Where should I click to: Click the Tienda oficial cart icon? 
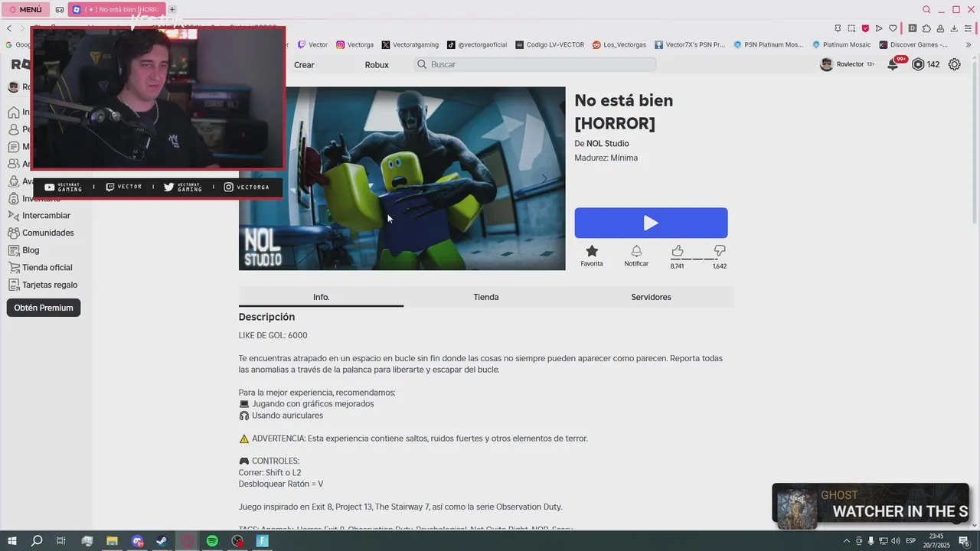click(13, 268)
